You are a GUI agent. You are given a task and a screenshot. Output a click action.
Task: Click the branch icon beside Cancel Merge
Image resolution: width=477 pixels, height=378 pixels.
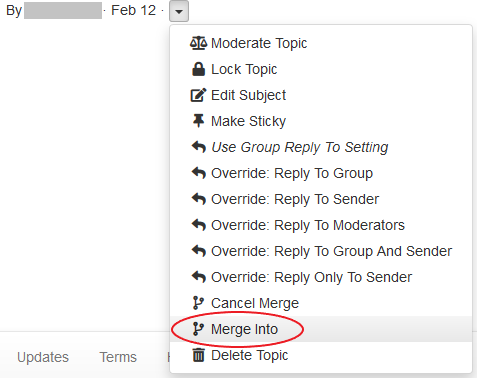(x=198, y=303)
